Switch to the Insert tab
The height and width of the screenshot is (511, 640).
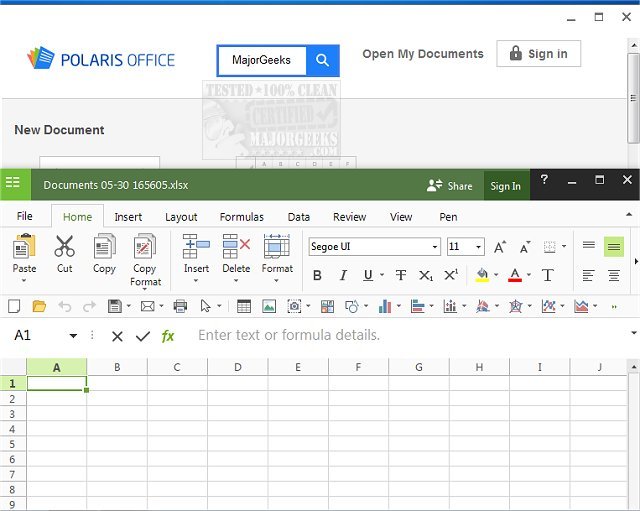tap(128, 217)
